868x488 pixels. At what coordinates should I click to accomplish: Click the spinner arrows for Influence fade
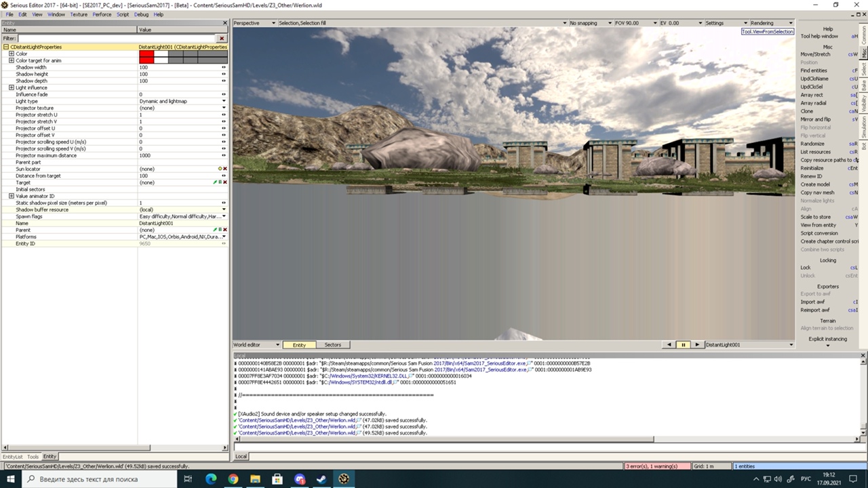coord(224,94)
